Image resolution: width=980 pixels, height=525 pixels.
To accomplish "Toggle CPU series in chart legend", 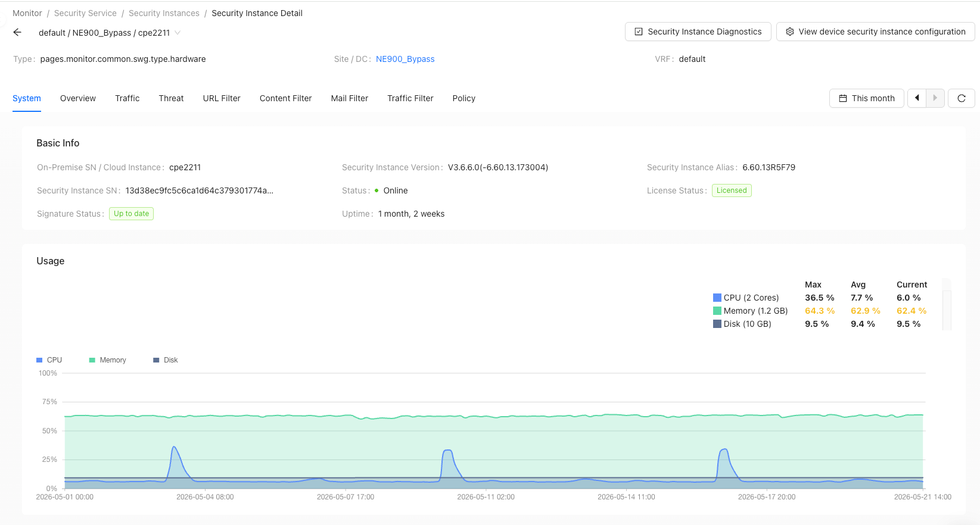I will click(49, 360).
